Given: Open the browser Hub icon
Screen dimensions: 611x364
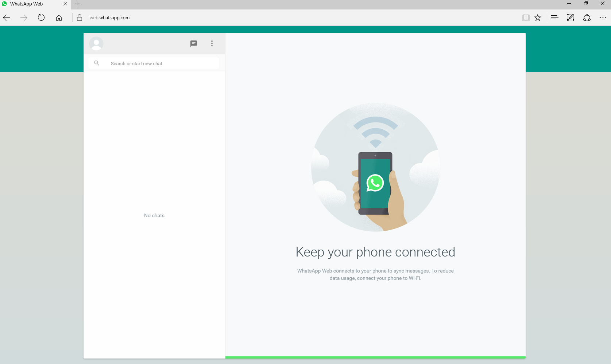Looking at the screenshot, I should click(x=555, y=17).
